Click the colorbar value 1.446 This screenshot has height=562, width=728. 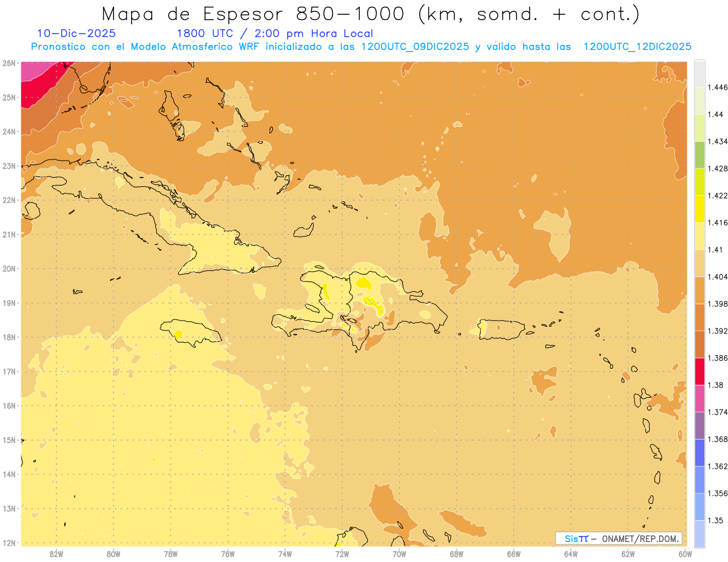click(x=718, y=87)
